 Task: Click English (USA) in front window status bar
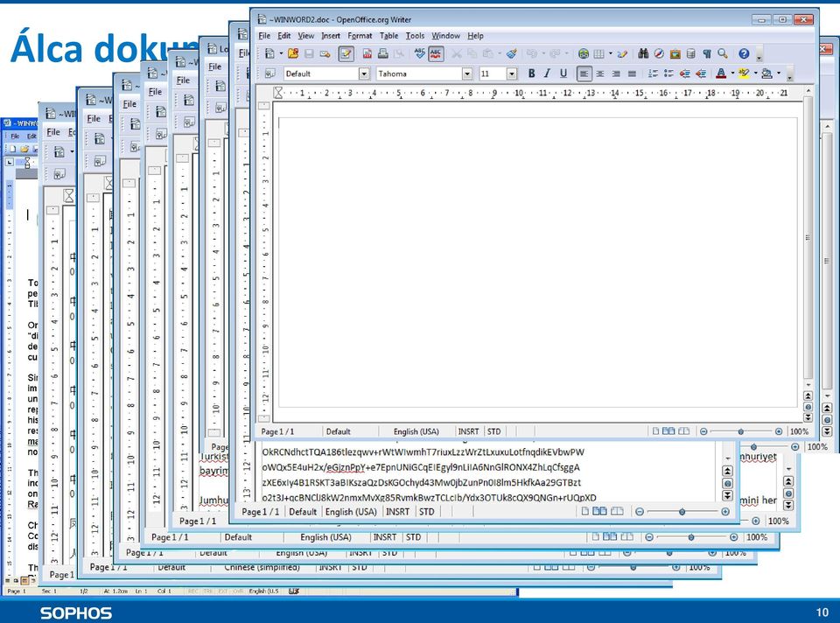pos(416,431)
